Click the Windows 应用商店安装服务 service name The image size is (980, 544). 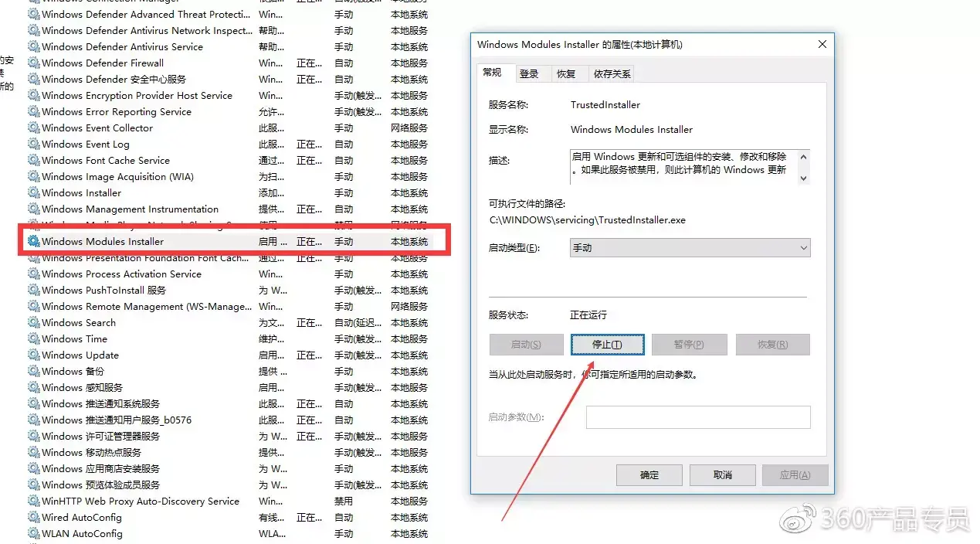coord(101,469)
